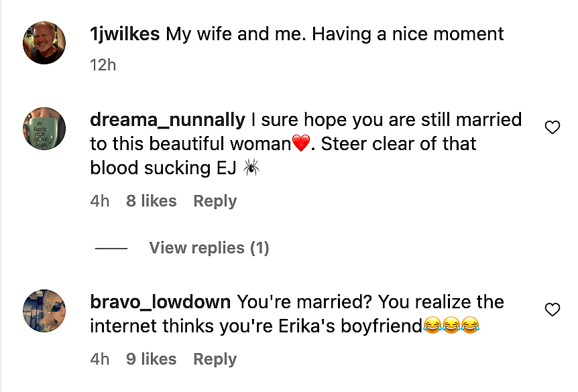Expand replies under dreama_nunnally's comment
Viewport: 578px width, 392px height.
(x=208, y=248)
